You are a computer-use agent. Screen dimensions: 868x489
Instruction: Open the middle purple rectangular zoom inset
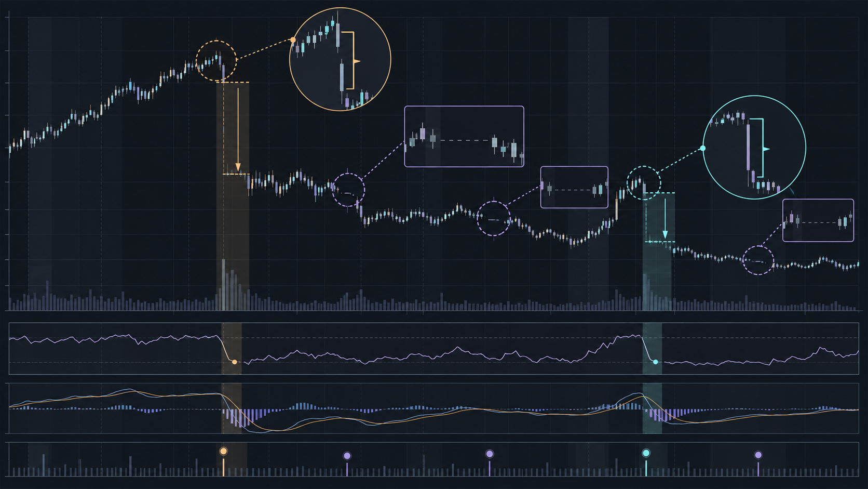[574, 187]
